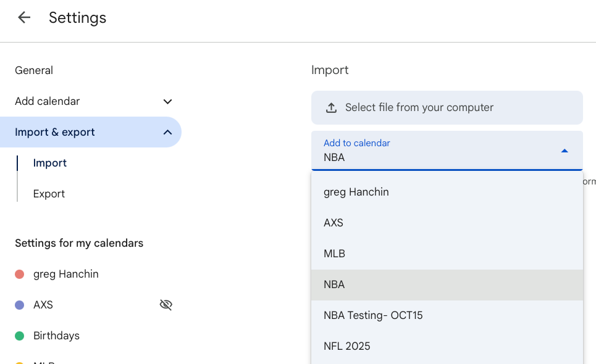This screenshot has height=364, width=596.
Task: Open General settings
Action: (x=34, y=70)
